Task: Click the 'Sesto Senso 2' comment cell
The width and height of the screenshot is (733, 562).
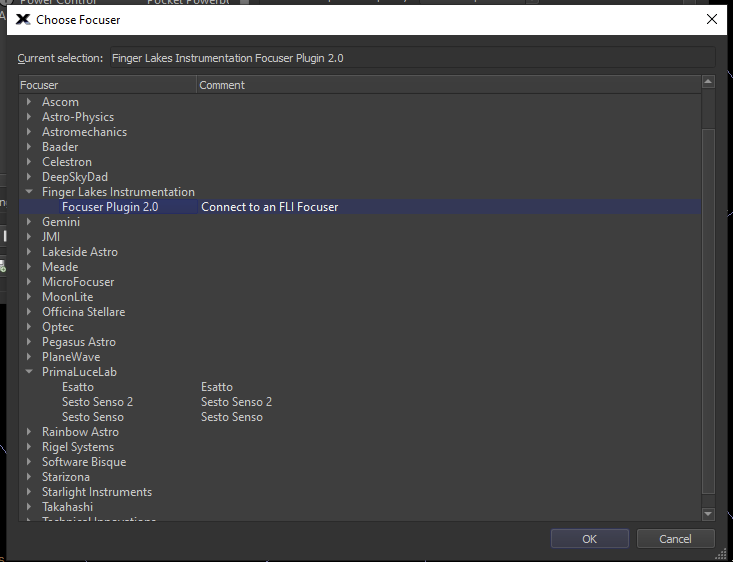Action: tap(236, 402)
